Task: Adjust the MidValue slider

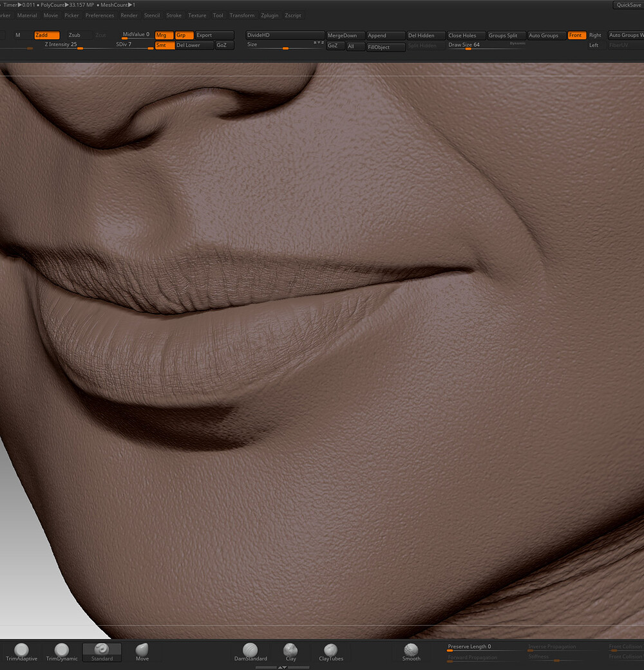Action: tap(136, 35)
